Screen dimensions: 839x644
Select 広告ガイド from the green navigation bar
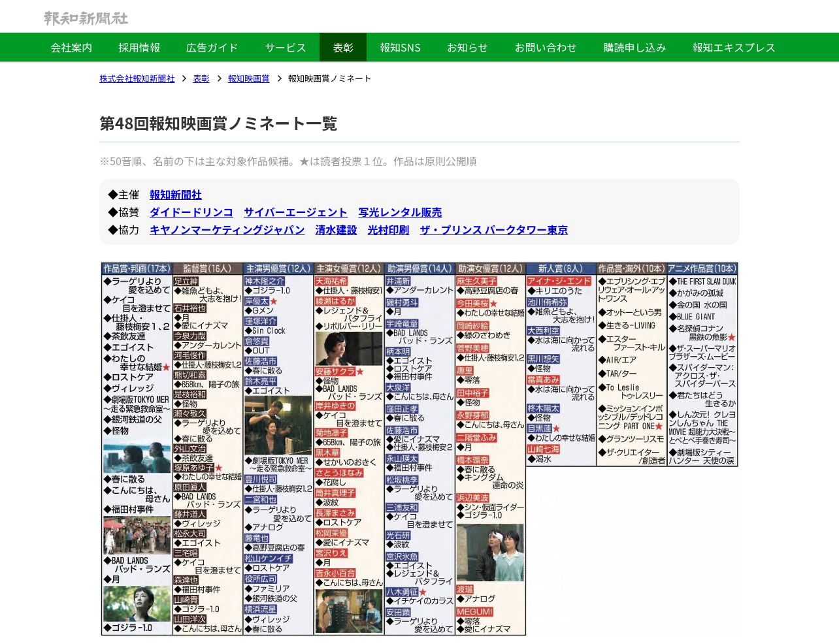(x=212, y=48)
